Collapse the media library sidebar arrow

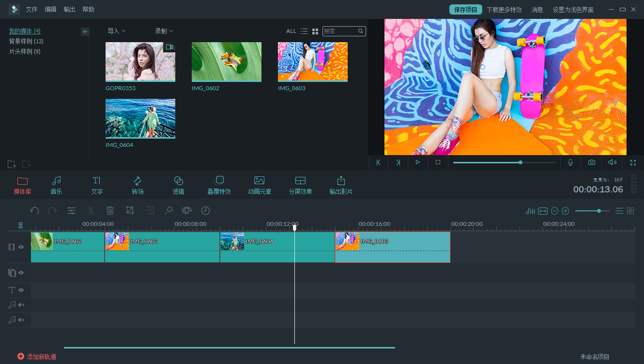pos(85,32)
